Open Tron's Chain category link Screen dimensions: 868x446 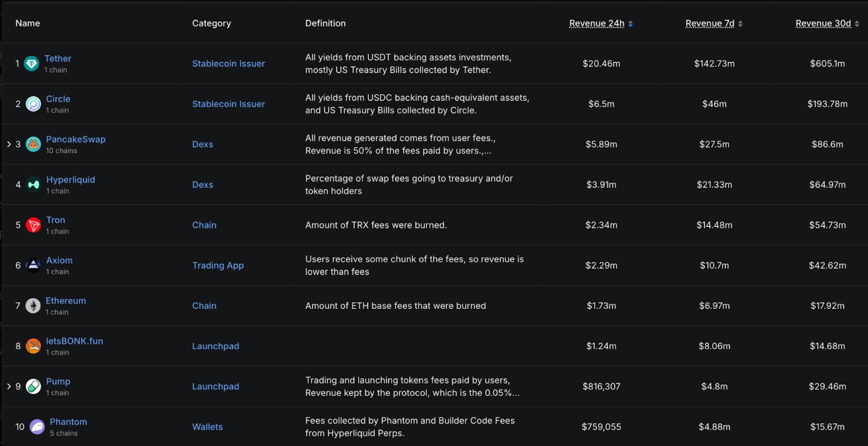click(204, 225)
